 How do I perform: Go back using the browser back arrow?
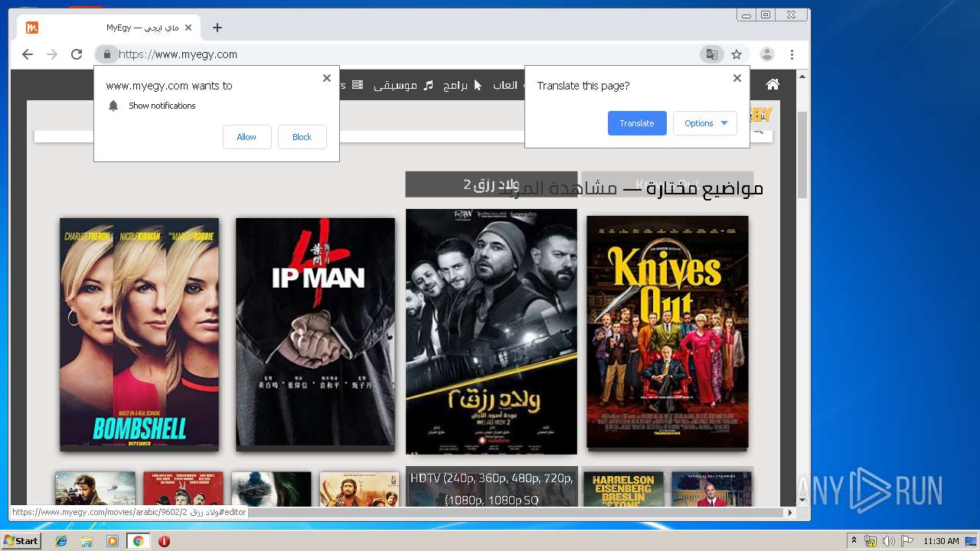tap(28, 54)
